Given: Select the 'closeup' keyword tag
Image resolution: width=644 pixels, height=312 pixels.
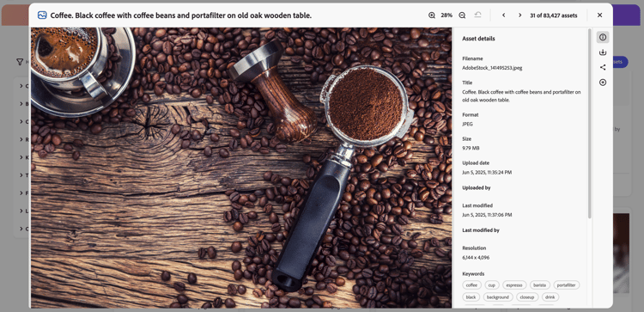Looking at the screenshot, I should pyautogui.click(x=527, y=297).
